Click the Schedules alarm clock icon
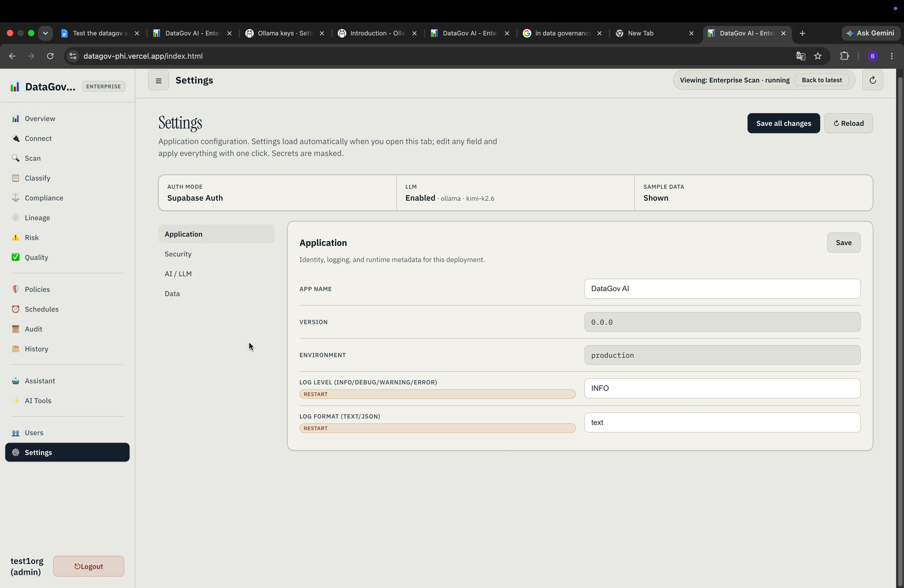Image resolution: width=904 pixels, height=588 pixels. 16,309
